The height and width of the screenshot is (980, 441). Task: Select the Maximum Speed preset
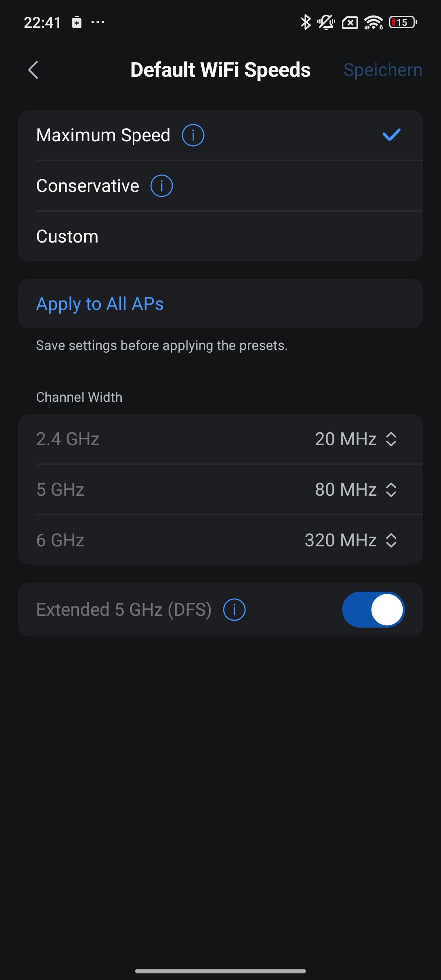(103, 135)
